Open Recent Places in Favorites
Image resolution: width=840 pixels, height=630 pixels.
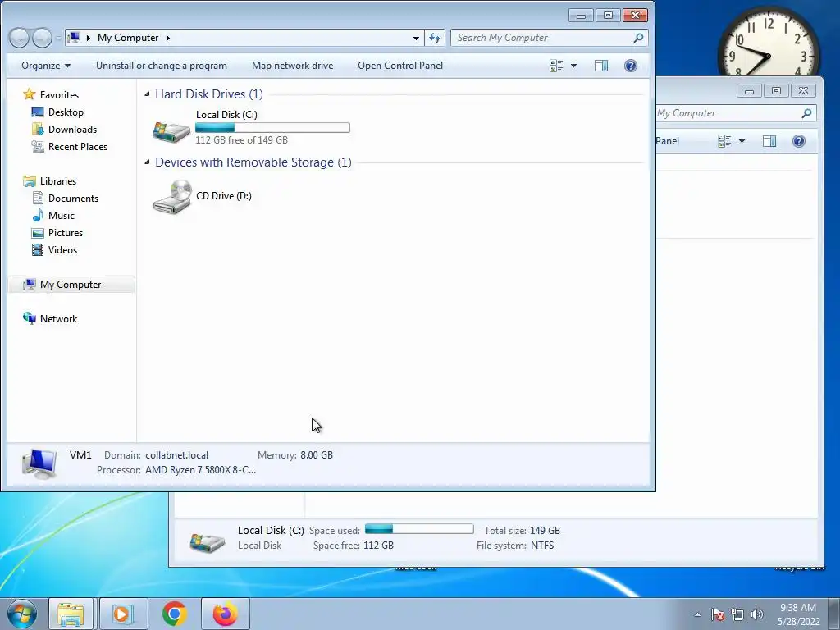[x=78, y=146]
